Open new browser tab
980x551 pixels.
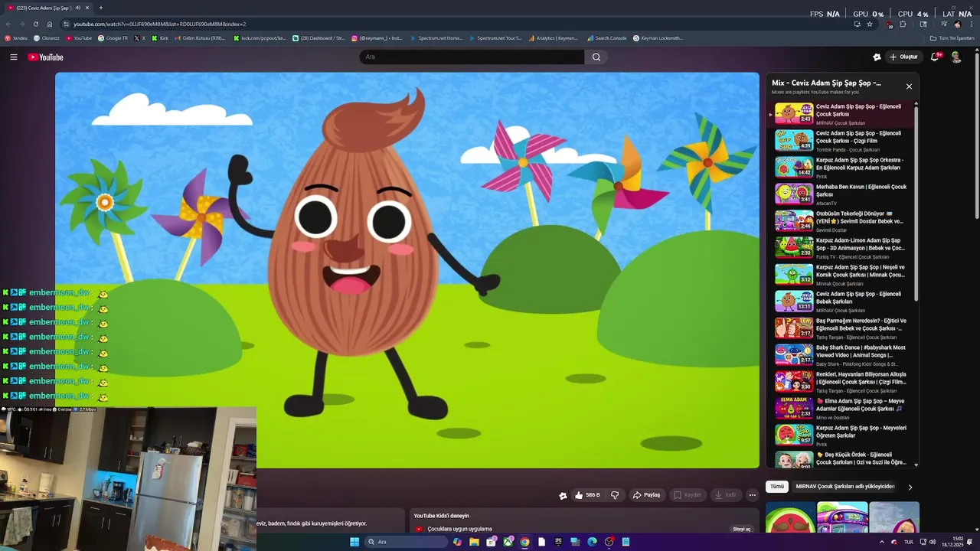(100, 8)
